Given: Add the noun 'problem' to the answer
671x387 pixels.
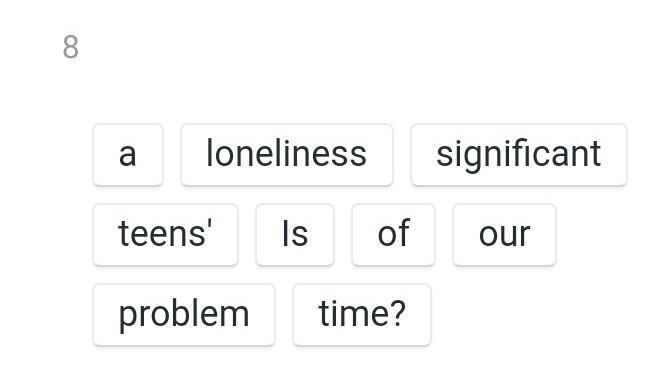Looking at the screenshot, I should pos(184,315).
